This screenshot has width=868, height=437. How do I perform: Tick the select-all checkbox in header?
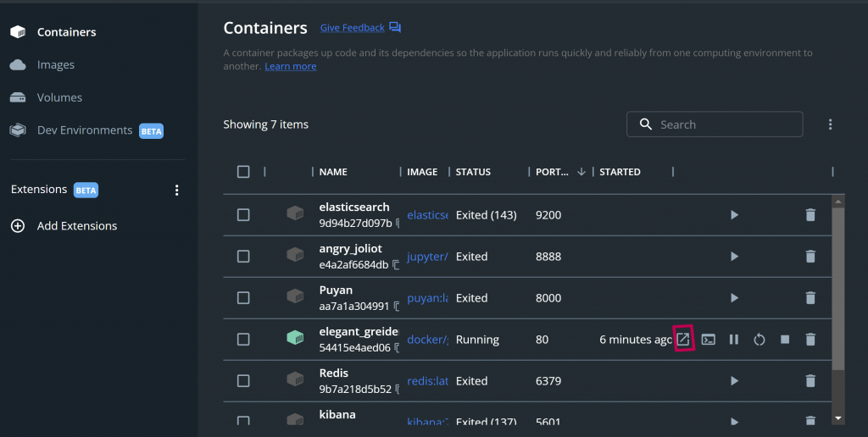[243, 171]
